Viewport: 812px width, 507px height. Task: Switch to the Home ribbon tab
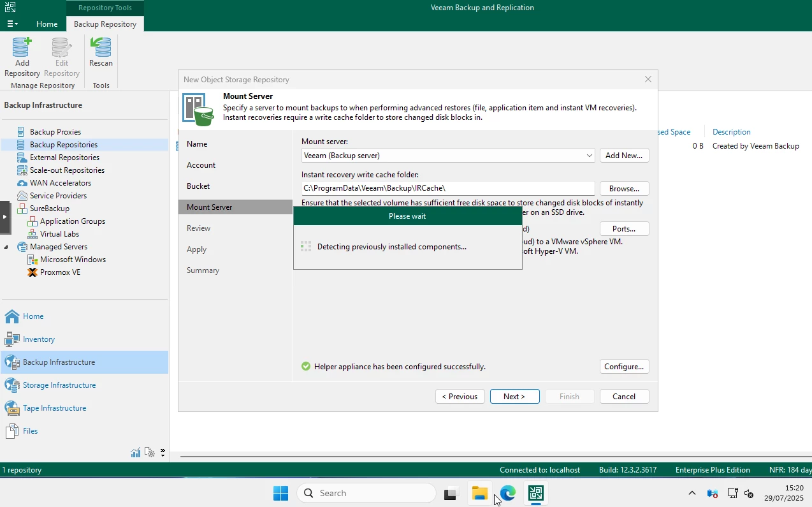(x=47, y=24)
